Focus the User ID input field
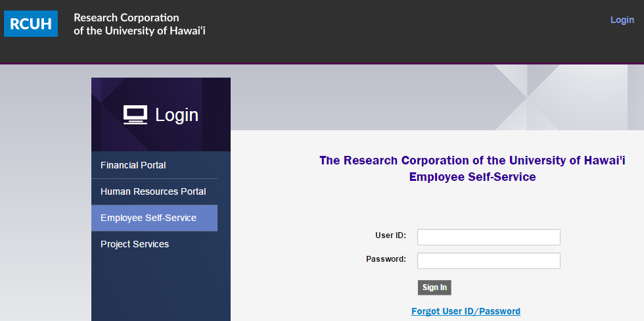Viewport: 644px width, 321px height. click(x=489, y=237)
